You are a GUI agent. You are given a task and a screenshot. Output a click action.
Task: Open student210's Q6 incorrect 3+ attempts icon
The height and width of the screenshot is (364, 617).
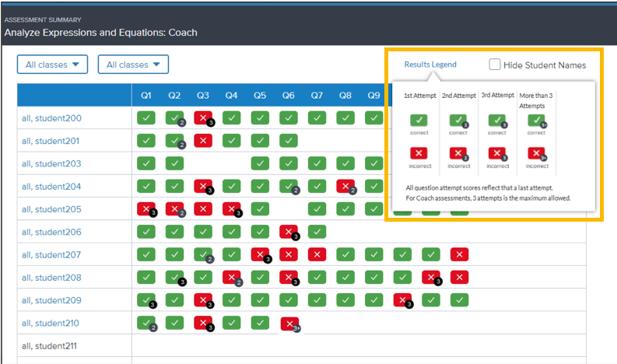click(289, 323)
